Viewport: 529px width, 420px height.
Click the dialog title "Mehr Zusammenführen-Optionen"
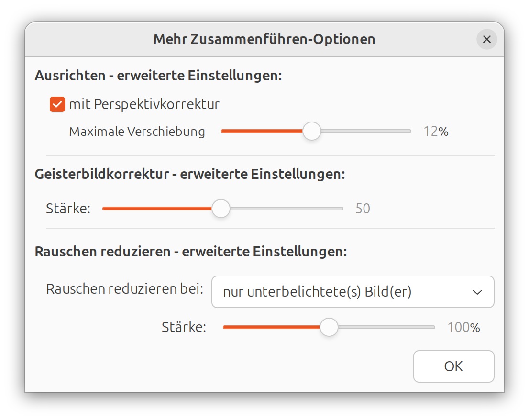(264, 39)
